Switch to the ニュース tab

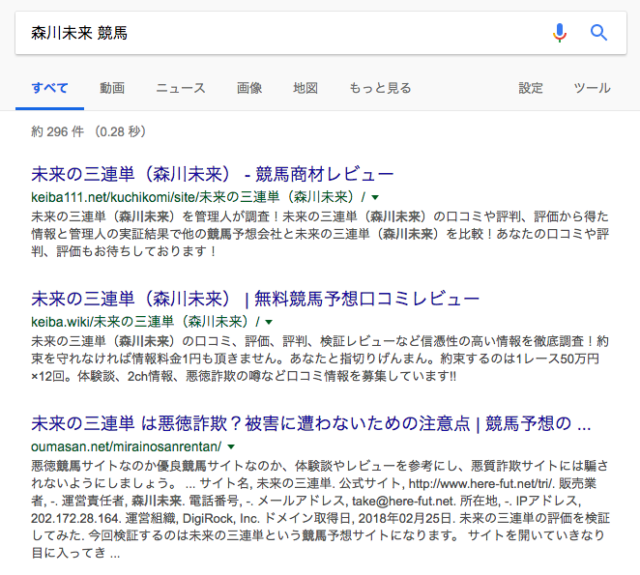point(180,88)
